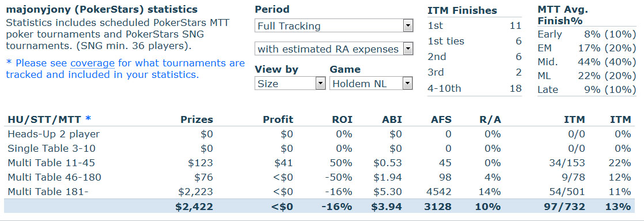Viewport: 644px width, 221px height.
Task: Select the Multi Table 11-45 row
Action: [319, 163]
